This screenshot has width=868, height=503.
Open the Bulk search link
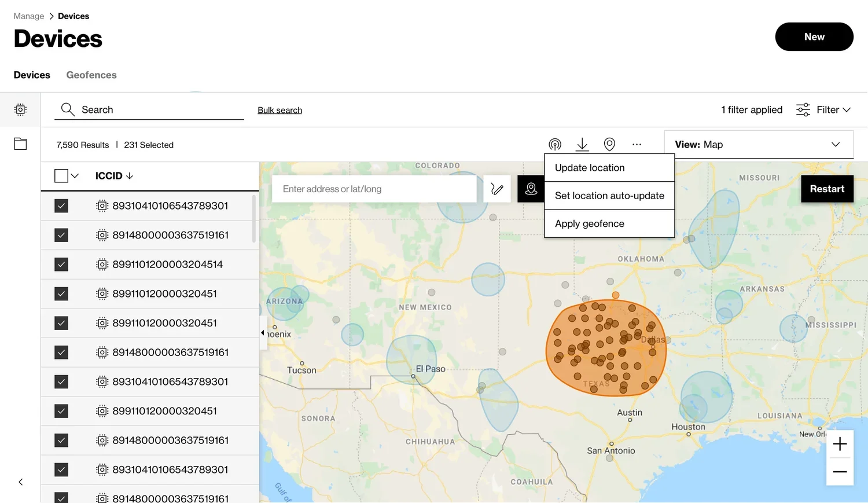(279, 109)
